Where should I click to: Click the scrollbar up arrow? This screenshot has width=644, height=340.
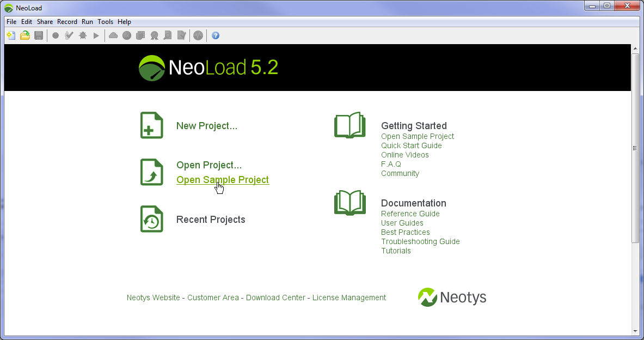[635, 48]
